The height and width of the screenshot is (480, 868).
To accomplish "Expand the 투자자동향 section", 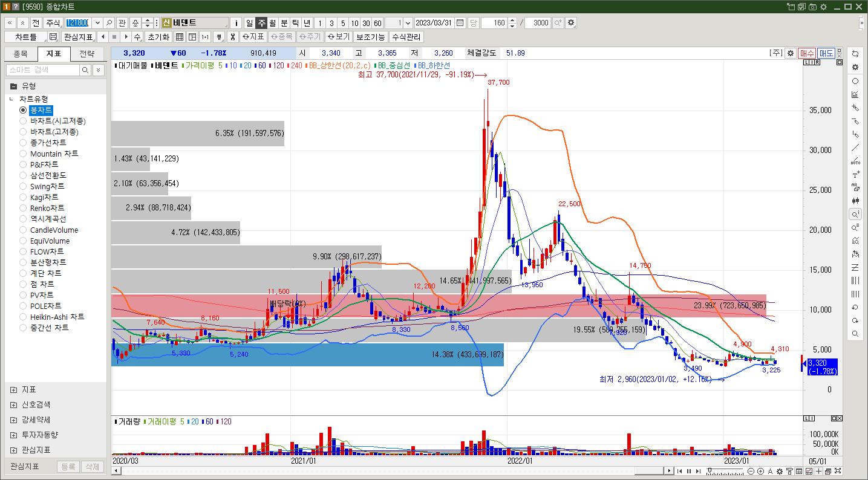I will click(13, 435).
